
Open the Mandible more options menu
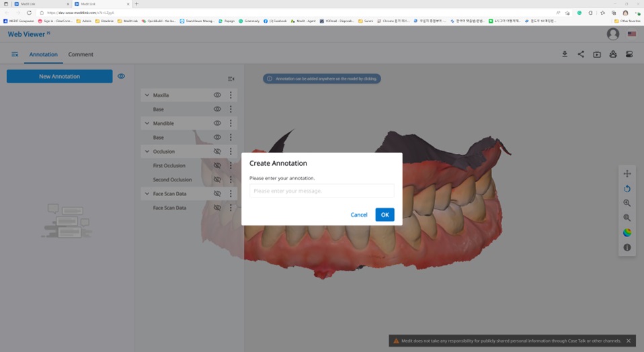231,124
